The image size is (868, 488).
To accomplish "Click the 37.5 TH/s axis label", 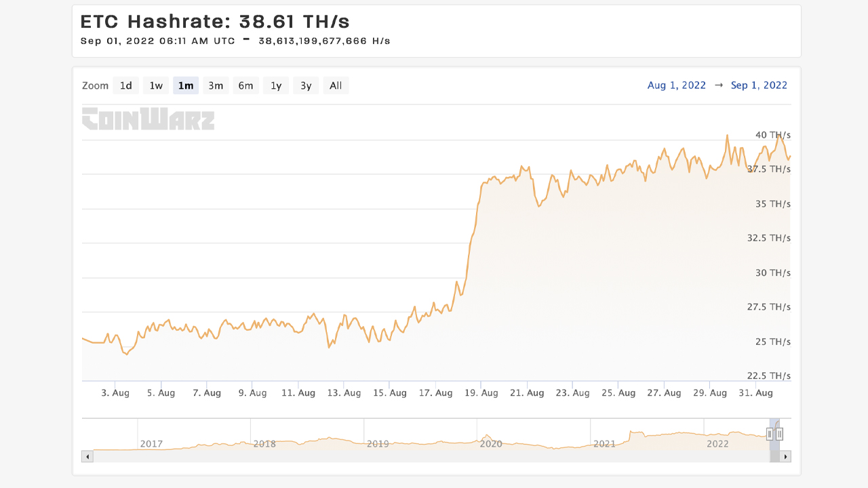I will pos(768,169).
